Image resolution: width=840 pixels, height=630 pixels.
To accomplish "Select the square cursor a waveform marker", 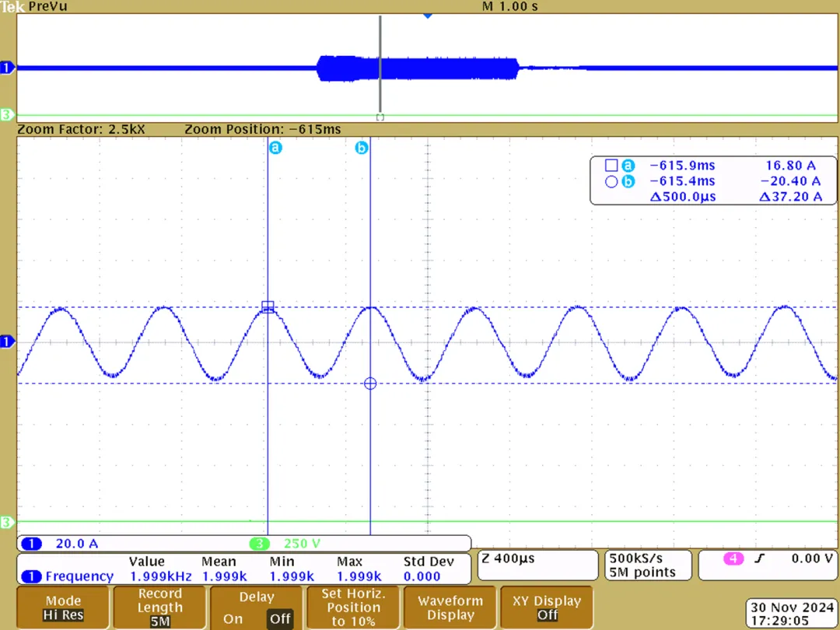I will coord(268,307).
